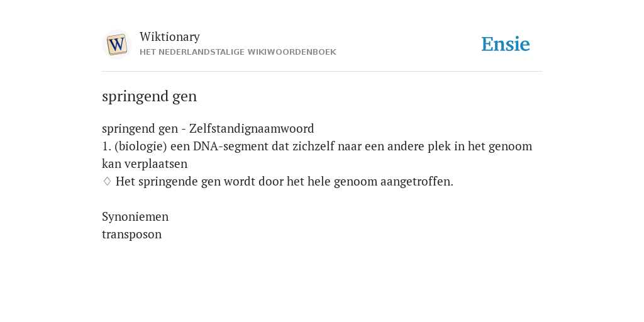
Task: Click the definition text starting with (biologie)
Action: tap(317, 155)
